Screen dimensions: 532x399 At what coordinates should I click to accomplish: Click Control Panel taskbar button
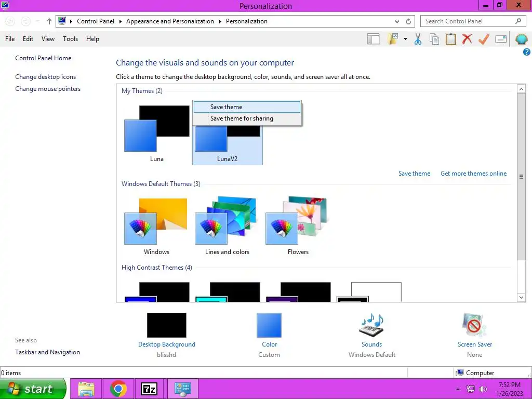(x=182, y=389)
